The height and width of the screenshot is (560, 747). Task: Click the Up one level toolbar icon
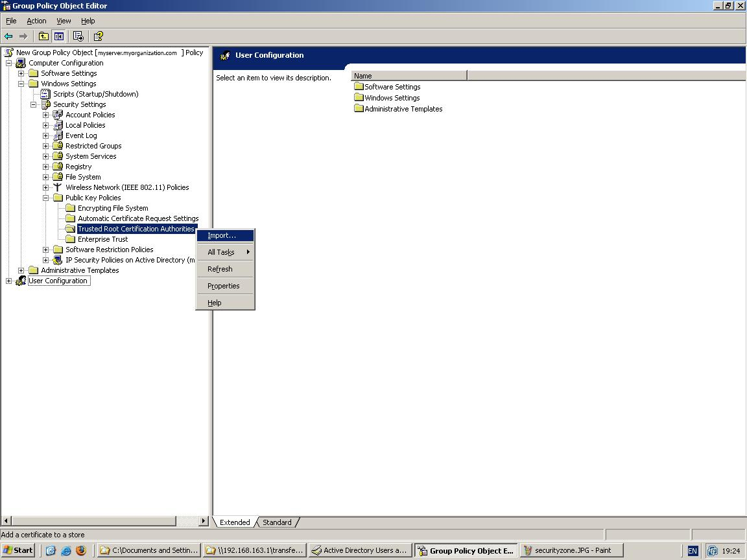click(43, 36)
